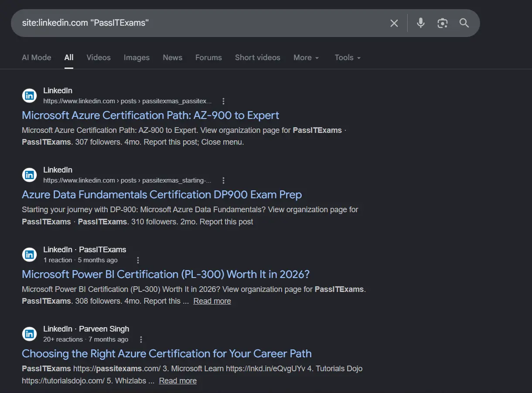Open three-dot menu for passitexmas_passitex result
Image resolution: width=532 pixels, height=393 pixels.
(223, 101)
